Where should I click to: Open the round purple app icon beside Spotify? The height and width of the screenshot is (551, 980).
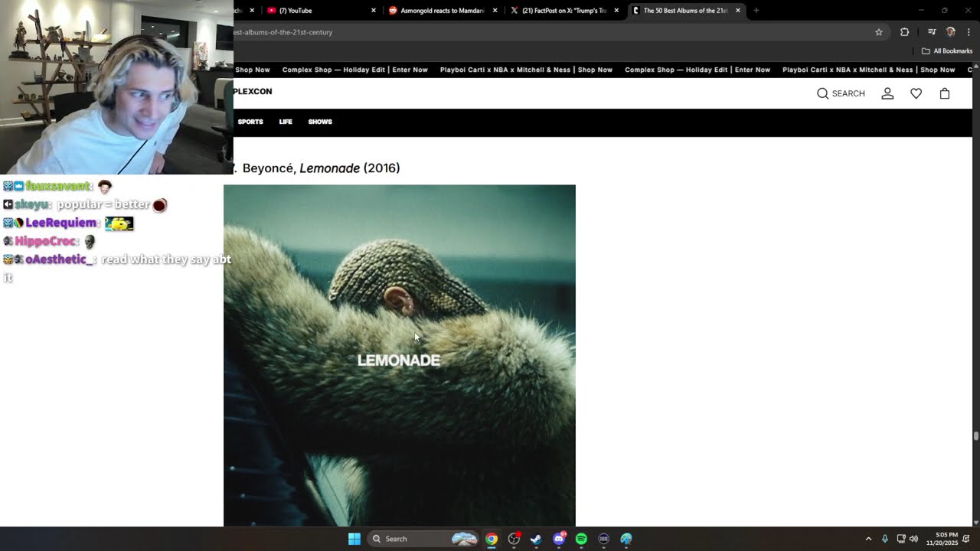pos(603,539)
